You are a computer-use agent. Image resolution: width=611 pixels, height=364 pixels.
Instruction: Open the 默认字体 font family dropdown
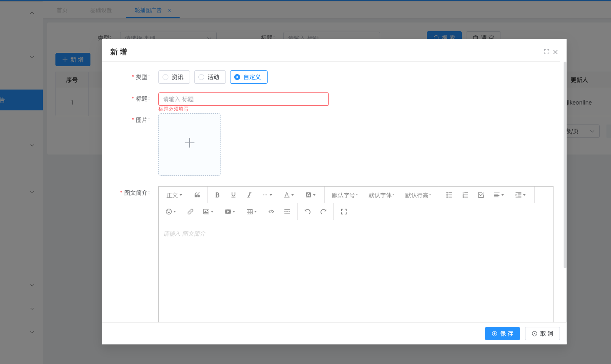pos(381,195)
